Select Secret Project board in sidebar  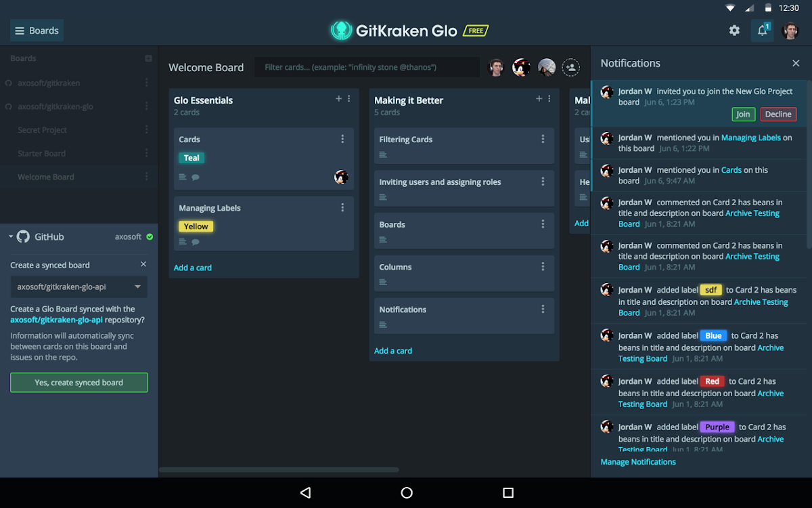click(43, 130)
